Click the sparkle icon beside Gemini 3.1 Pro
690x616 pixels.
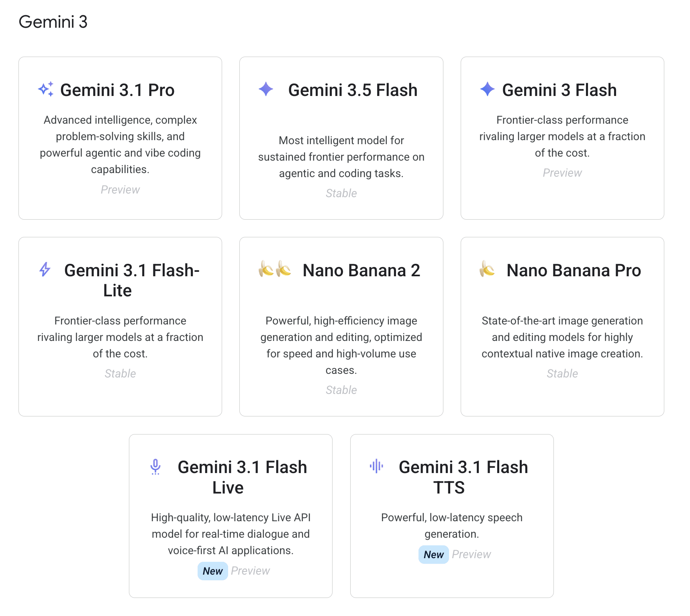coord(45,89)
